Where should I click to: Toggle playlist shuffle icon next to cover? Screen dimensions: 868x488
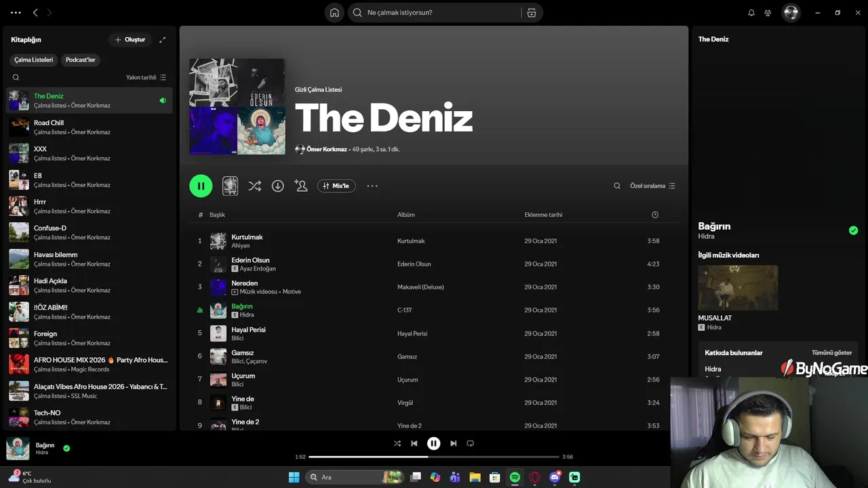click(x=254, y=186)
